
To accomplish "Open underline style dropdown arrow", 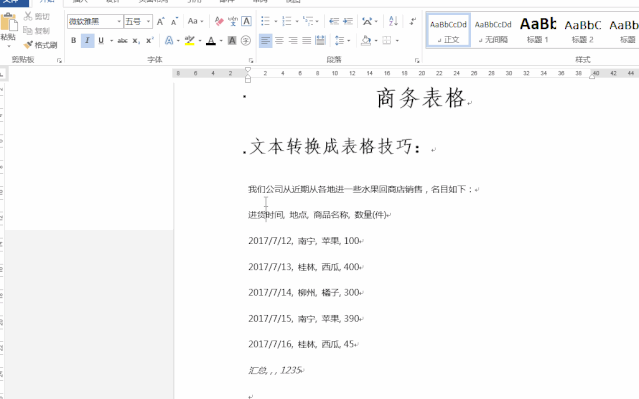I will [x=111, y=40].
